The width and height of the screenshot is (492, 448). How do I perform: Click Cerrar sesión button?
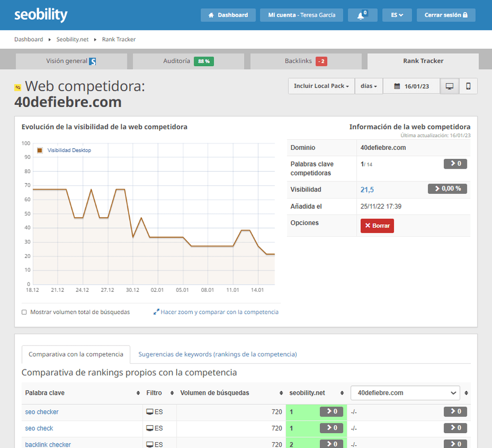click(x=446, y=15)
